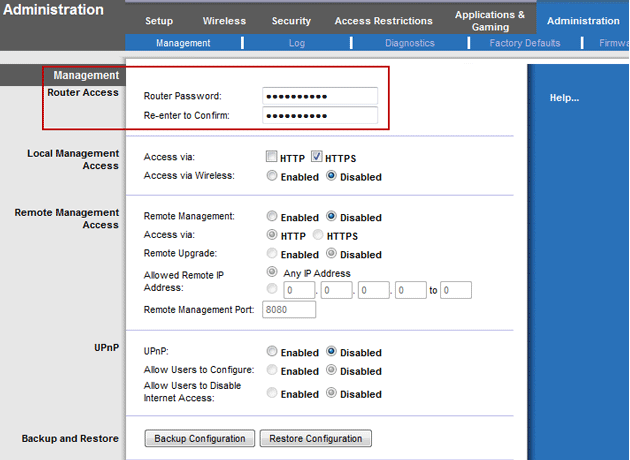630x460 pixels.
Task: Uncheck the HTTPS local access checkbox
Action: tap(317, 158)
